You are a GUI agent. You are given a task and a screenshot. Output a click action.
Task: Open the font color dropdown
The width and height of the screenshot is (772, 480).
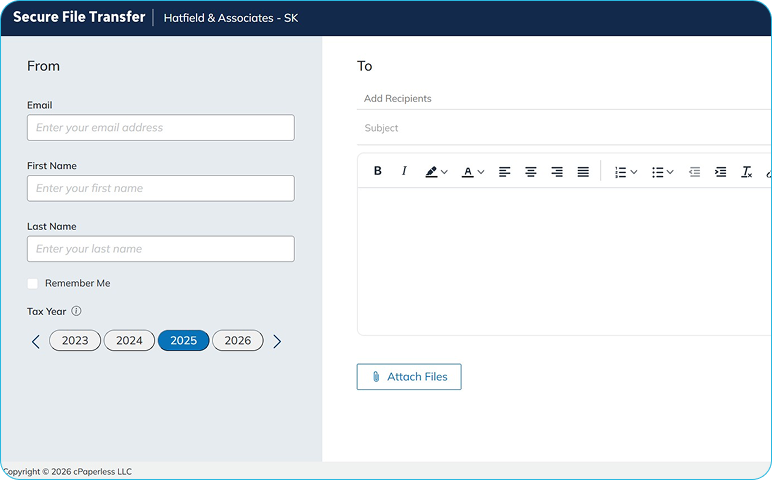pyautogui.click(x=473, y=172)
